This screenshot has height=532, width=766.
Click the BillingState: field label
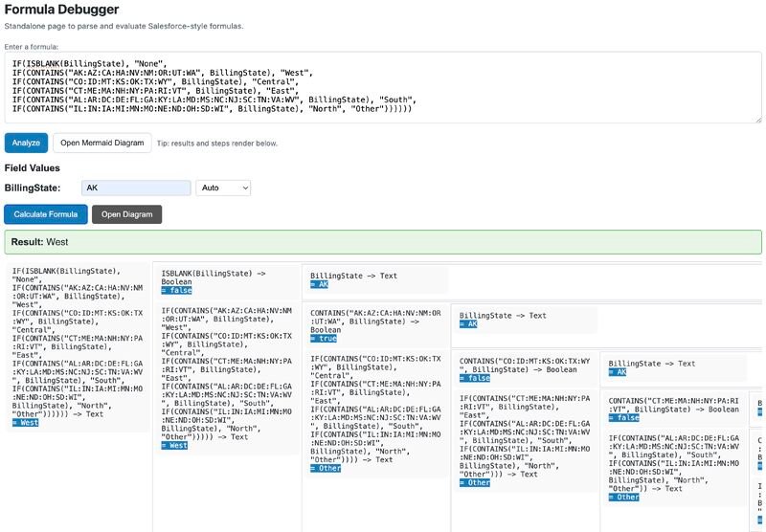33,188
